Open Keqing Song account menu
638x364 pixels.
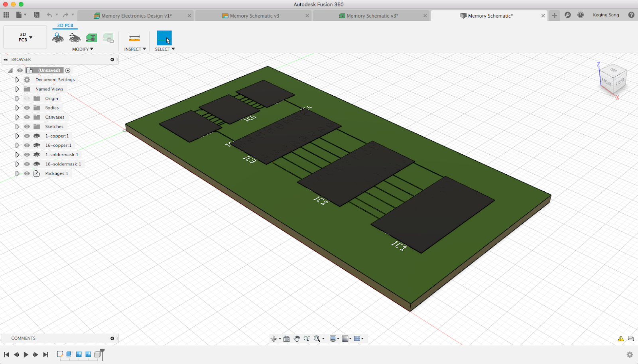pos(606,15)
